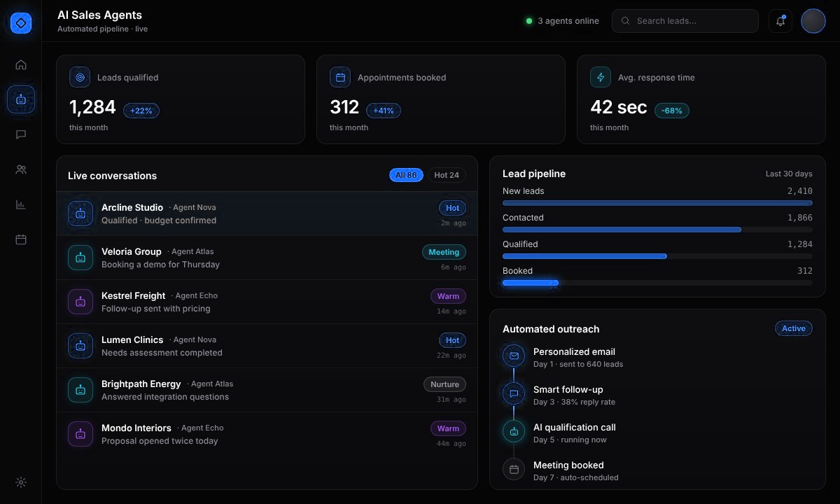The height and width of the screenshot is (504, 840).
Task: Click the Meeting tag on Veloria Group
Action: click(444, 252)
